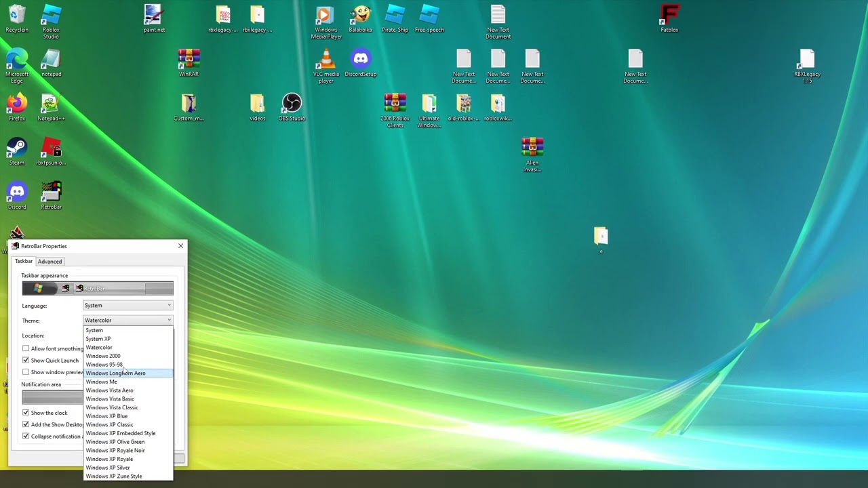The height and width of the screenshot is (488, 868).
Task: Select Windows XP Embedded Style theme
Action: (128, 433)
